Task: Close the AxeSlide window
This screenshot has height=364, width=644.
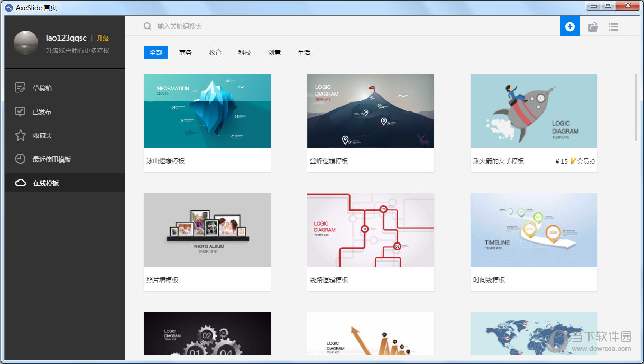Action: (x=628, y=5)
